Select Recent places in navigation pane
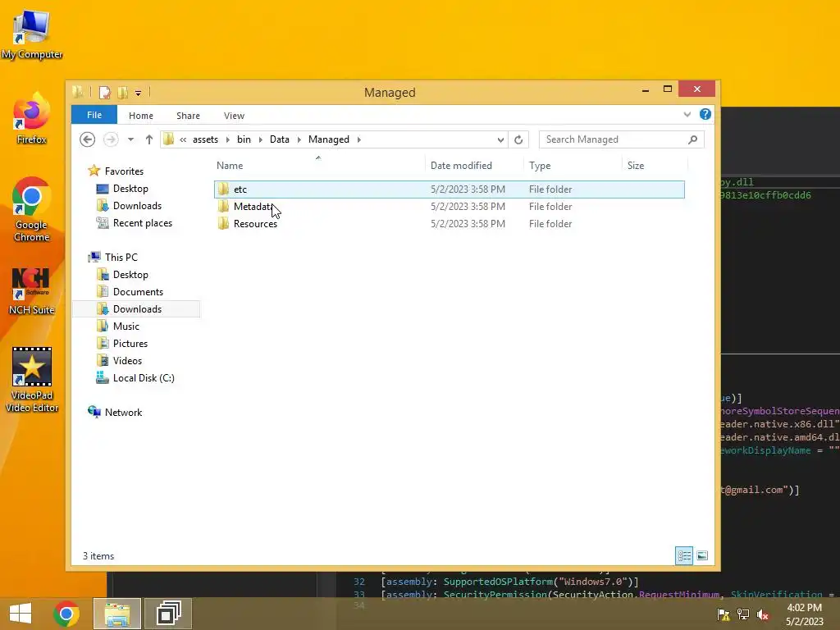 pos(143,223)
